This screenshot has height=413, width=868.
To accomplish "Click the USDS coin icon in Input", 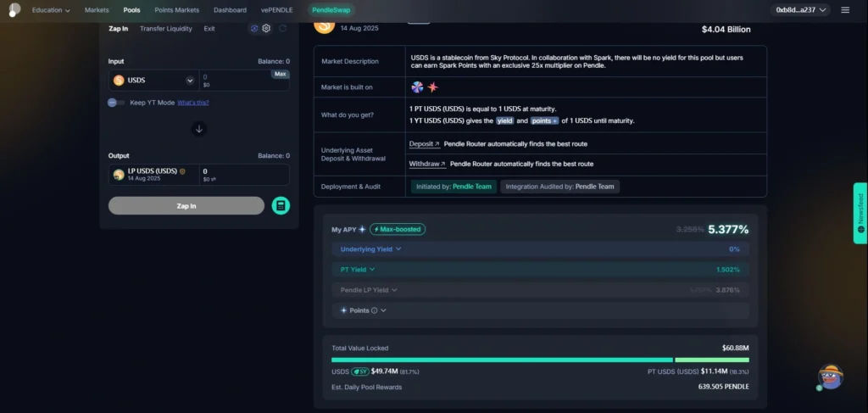I will (119, 81).
